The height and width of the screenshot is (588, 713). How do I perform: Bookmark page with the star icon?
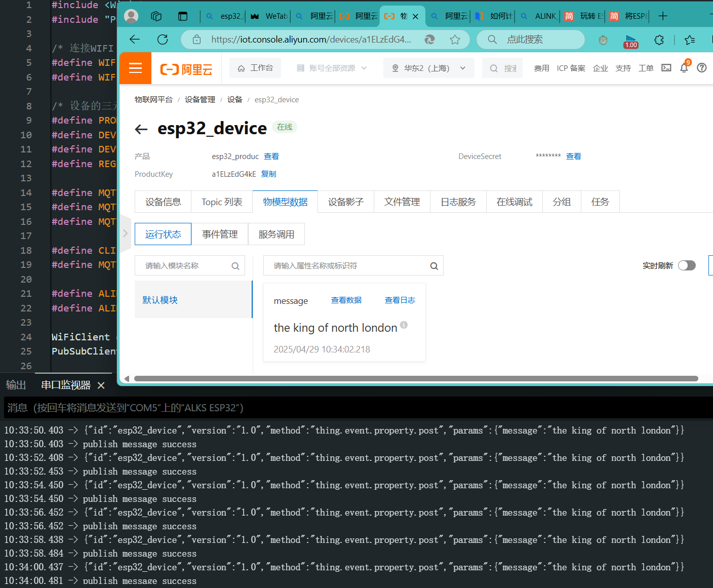click(455, 40)
